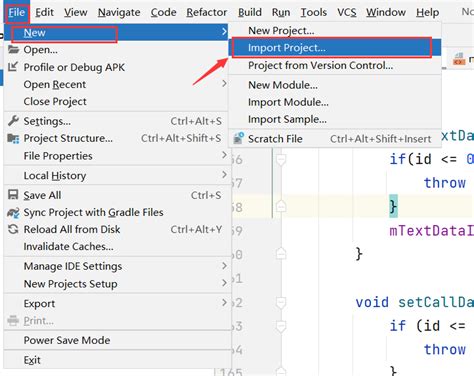
Task: Collapse the fold marker beside the closing brace line
Action: (281, 207)
